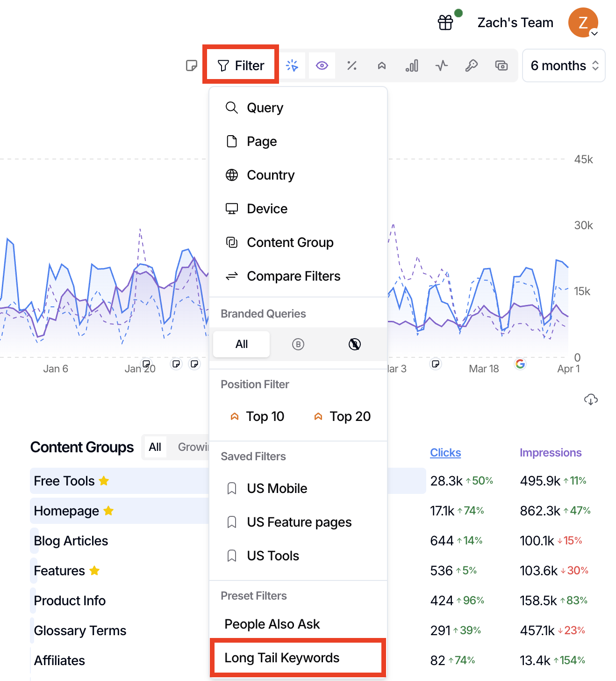The width and height of the screenshot is (616, 681).
Task: Toggle the CTR percent icon
Action: [352, 65]
